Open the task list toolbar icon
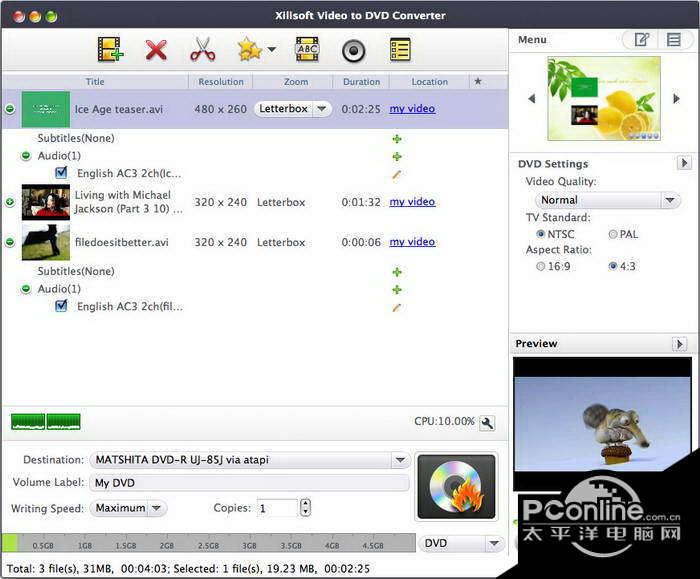Screen dimensions: 700x579 coord(400,50)
